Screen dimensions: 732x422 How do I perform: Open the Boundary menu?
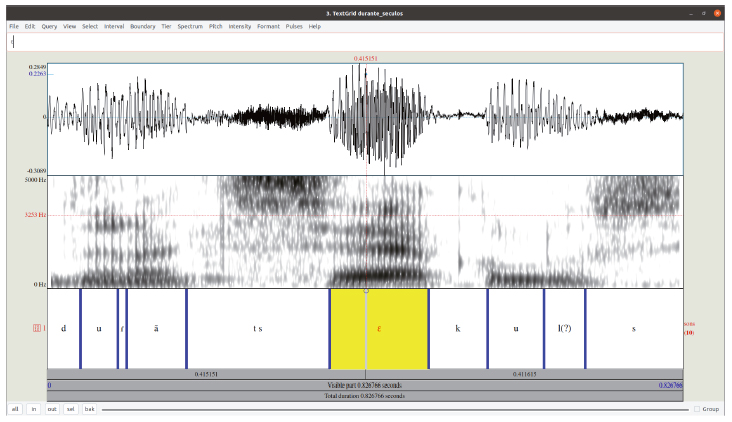coord(142,26)
